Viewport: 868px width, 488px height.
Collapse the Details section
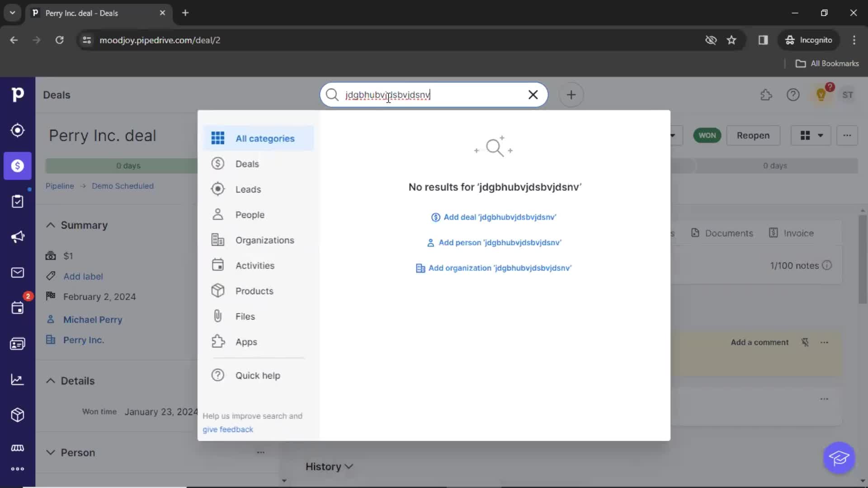click(51, 381)
